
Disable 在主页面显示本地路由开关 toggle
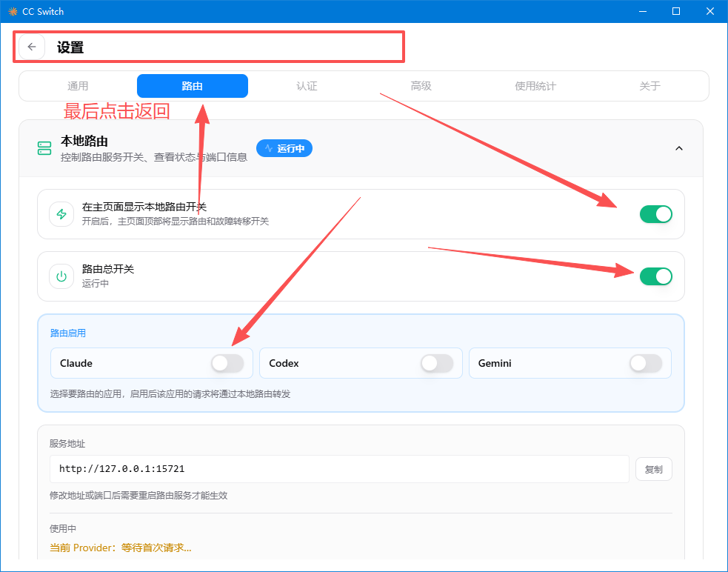pos(655,214)
